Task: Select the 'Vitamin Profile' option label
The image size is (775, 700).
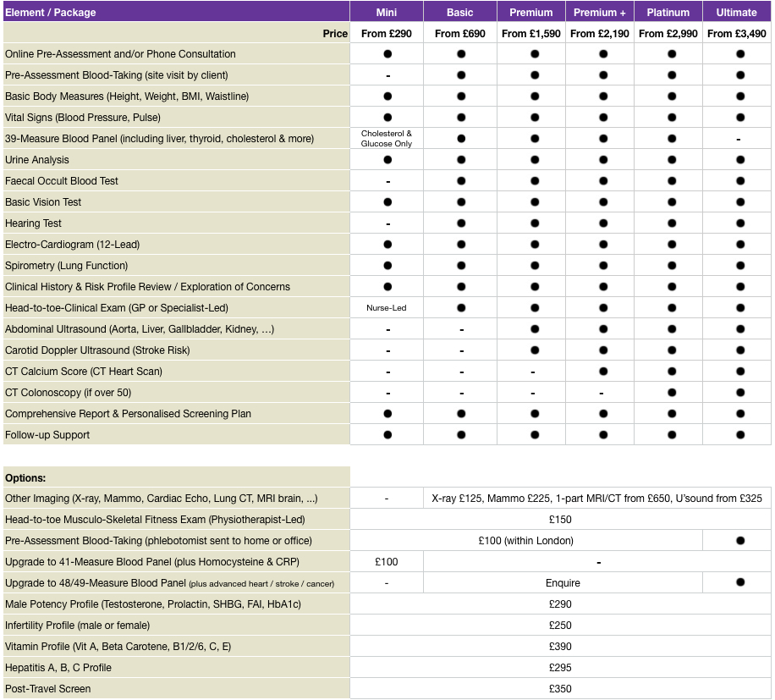Action: coord(118,647)
